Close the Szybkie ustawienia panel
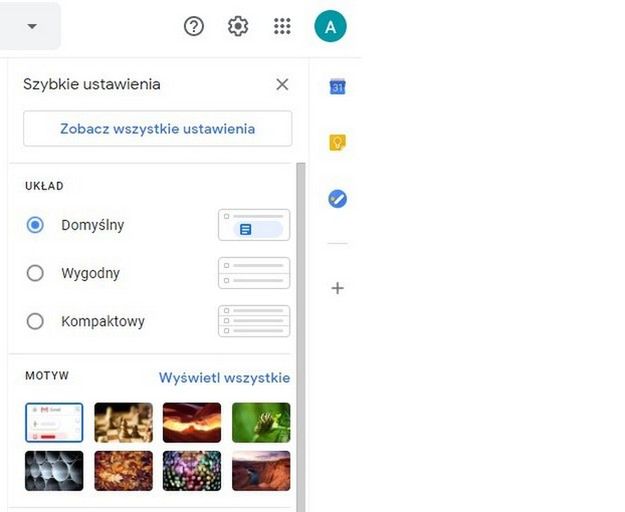625x512 pixels. (282, 84)
